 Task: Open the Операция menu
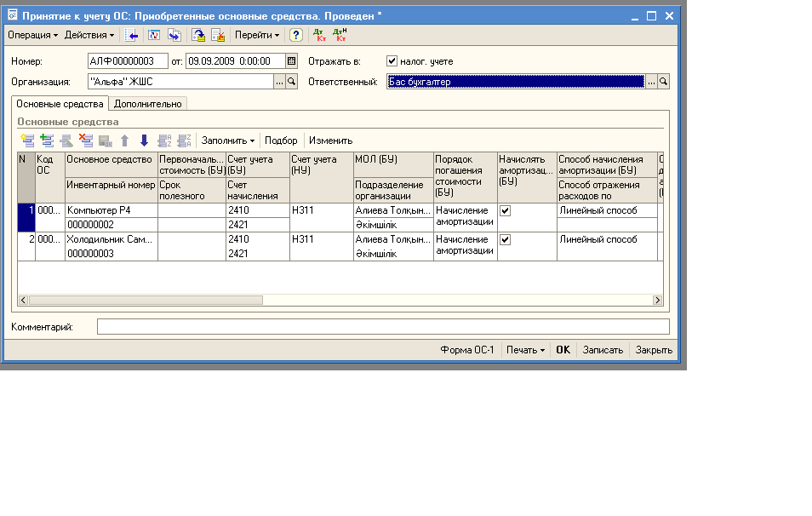click(x=32, y=35)
